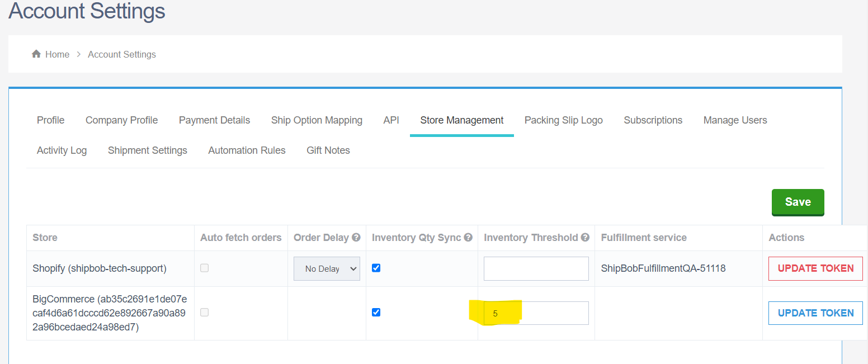This screenshot has height=364, width=868.
Task: Click the Save button
Action: (798, 202)
